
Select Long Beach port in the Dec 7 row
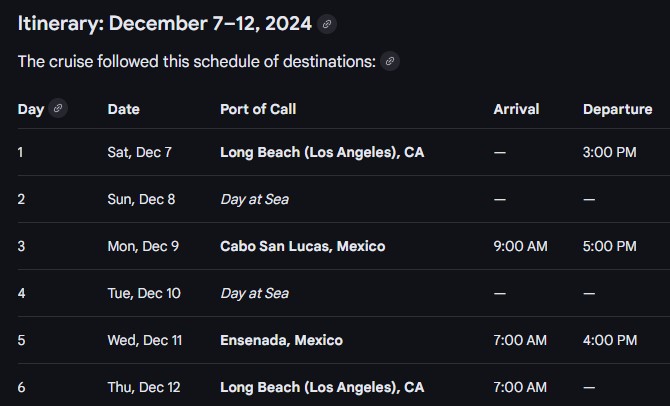(322, 152)
